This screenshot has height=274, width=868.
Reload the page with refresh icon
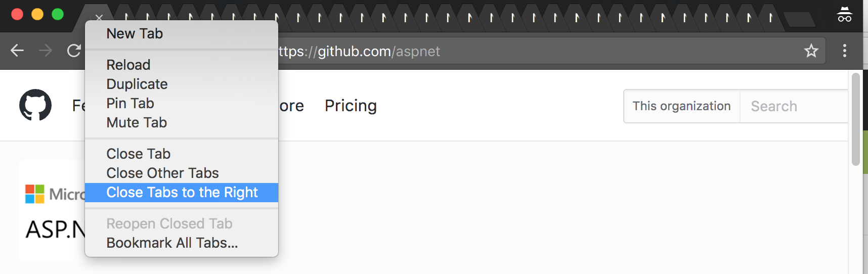pyautogui.click(x=74, y=51)
